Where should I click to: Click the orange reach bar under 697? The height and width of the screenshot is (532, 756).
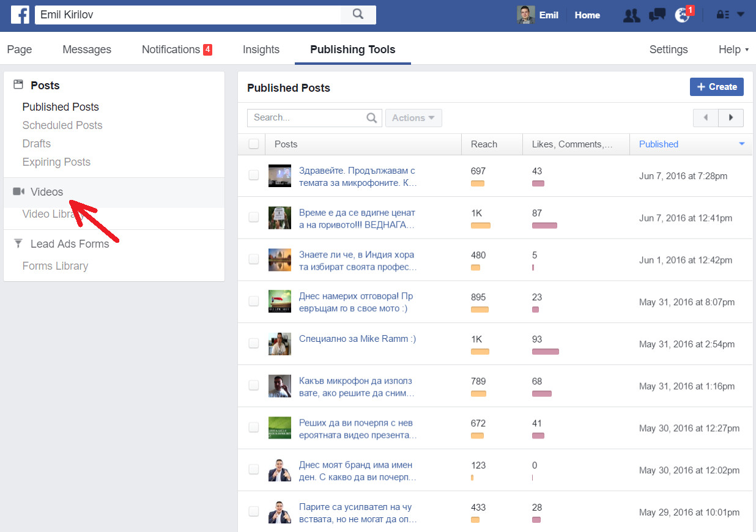click(478, 183)
